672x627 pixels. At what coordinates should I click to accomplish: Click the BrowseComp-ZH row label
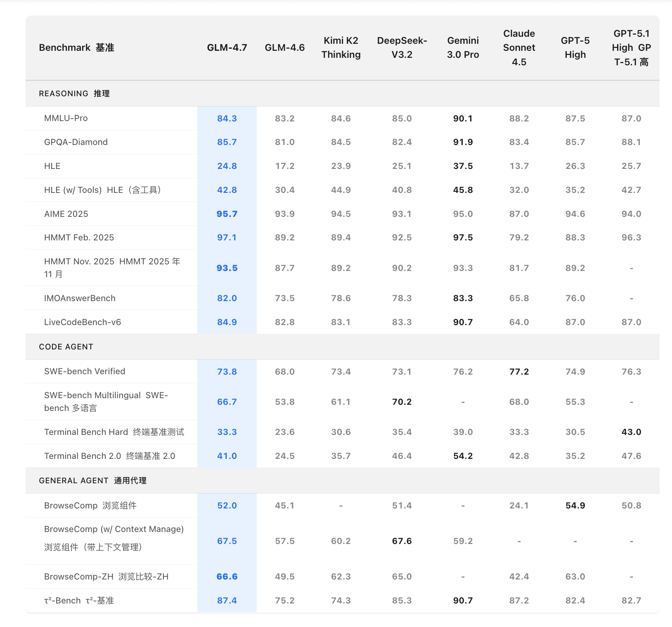[106, 577]
